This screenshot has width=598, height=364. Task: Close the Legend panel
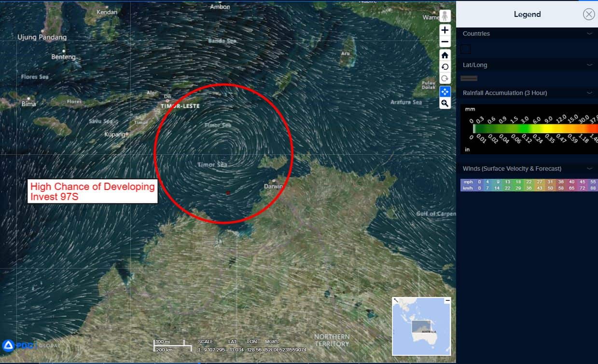588,14
